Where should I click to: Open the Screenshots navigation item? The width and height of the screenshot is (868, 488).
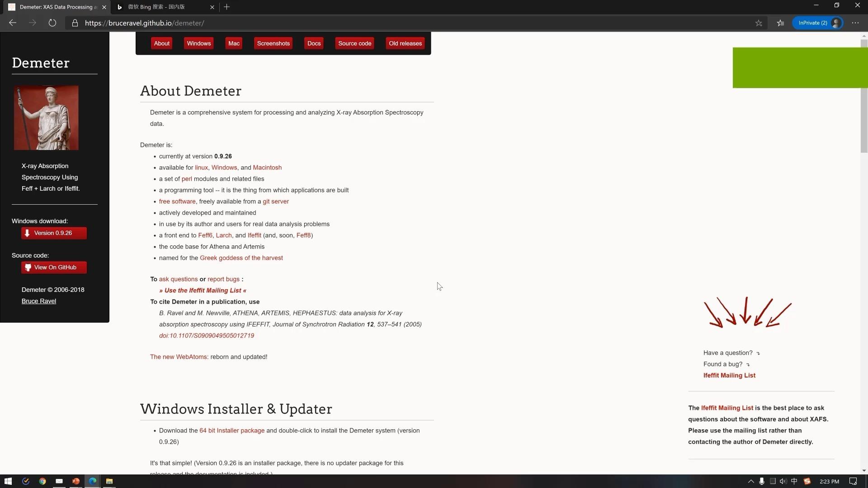273,43
